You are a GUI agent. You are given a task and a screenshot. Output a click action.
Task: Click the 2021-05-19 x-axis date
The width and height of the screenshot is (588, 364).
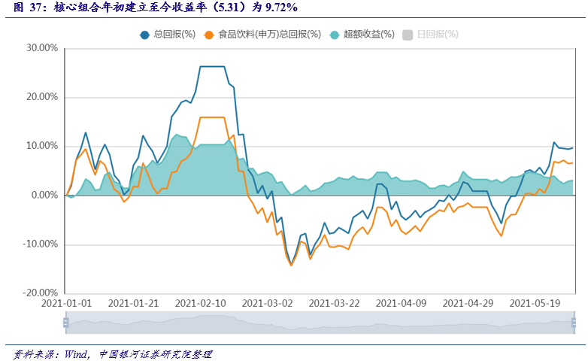click(x=535, y=303)
